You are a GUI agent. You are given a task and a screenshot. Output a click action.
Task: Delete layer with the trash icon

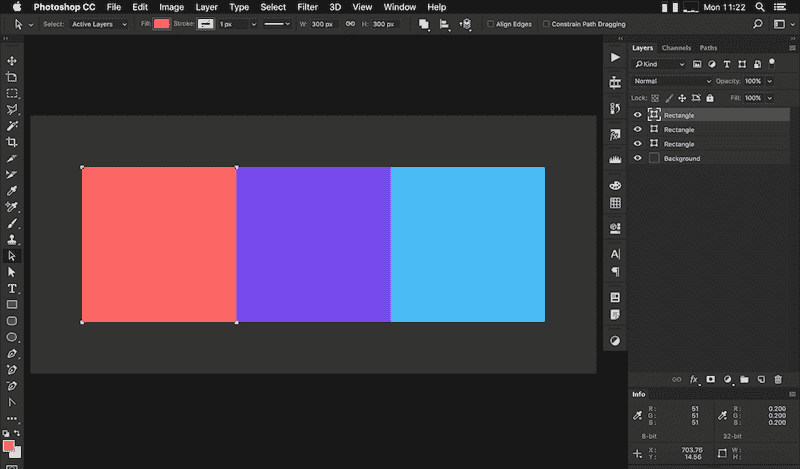tap(778, 379)
